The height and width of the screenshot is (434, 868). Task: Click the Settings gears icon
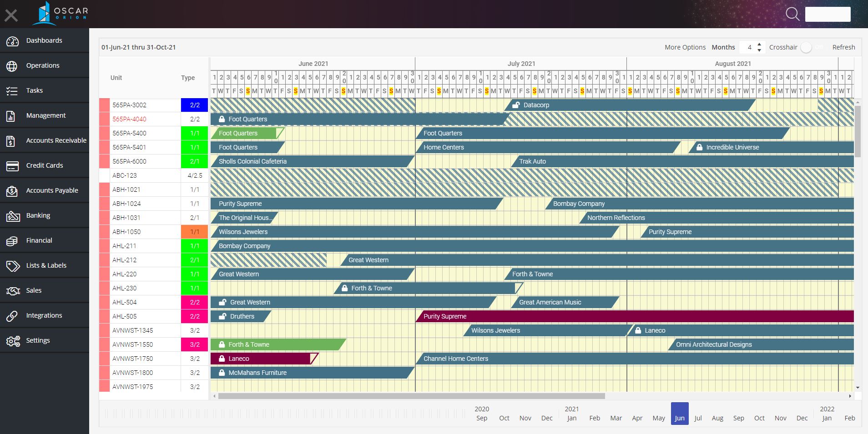click(12, 341)
